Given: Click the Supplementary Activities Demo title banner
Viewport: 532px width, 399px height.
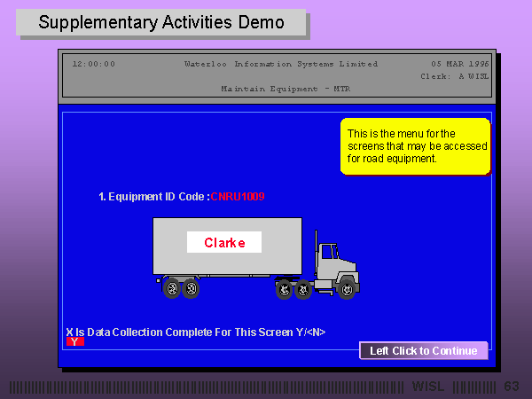Looking at the screenshot, I should point(161,22).
